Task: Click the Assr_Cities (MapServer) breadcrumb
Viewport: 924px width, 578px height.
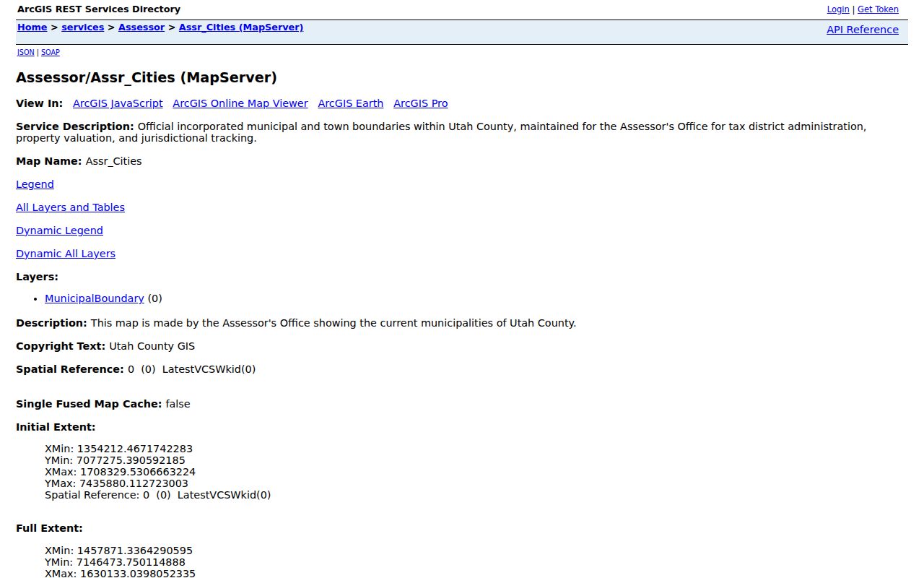Action: coord(241,27)
